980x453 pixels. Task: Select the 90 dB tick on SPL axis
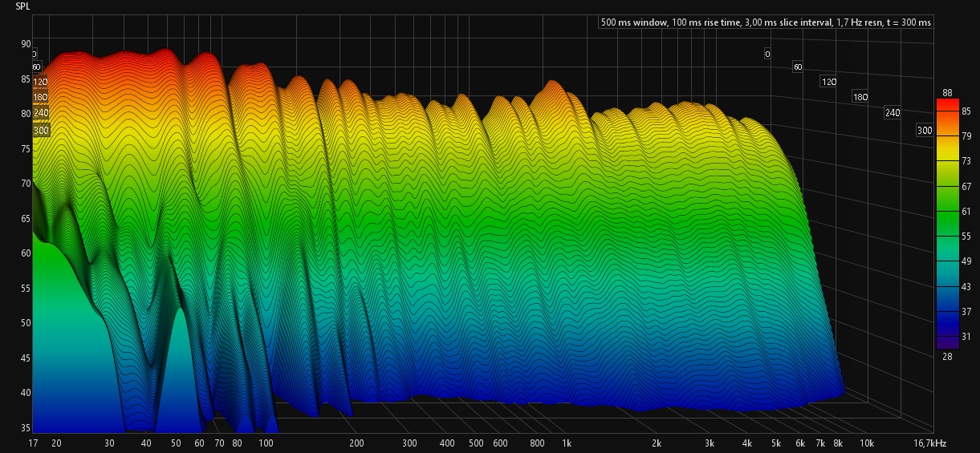coord(26,45)
